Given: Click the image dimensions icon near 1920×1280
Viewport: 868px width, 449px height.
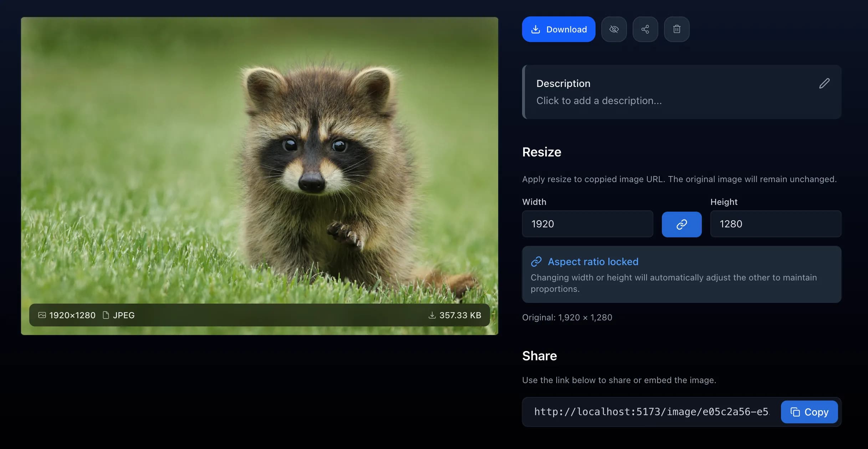Looking at the screenshot, I should click(x=42, y=315).
